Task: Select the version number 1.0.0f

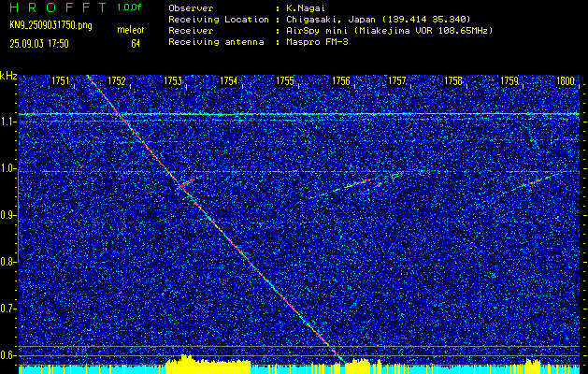Action: (129, 7)
